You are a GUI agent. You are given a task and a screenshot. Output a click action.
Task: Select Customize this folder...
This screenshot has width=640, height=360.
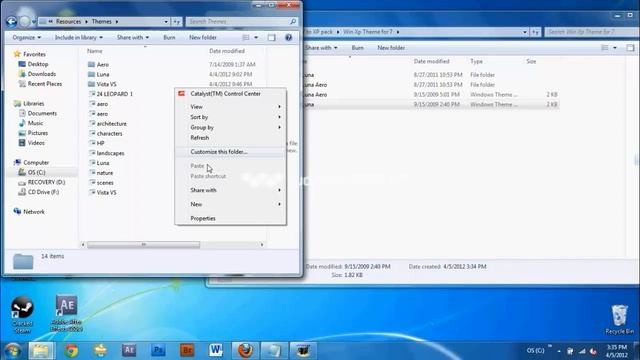click(x=230, y=152)
